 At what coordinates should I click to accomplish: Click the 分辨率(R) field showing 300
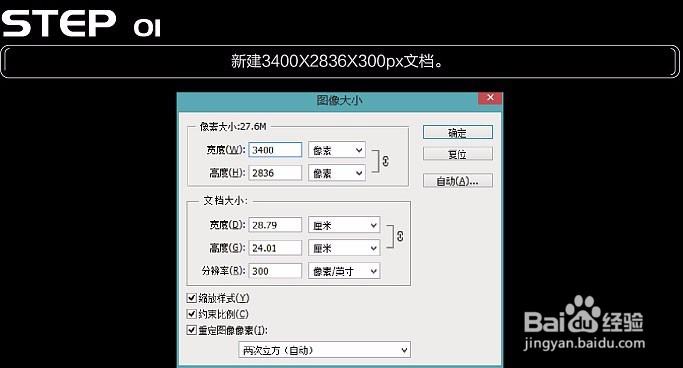pyautogui.click(x=275, y=271)
